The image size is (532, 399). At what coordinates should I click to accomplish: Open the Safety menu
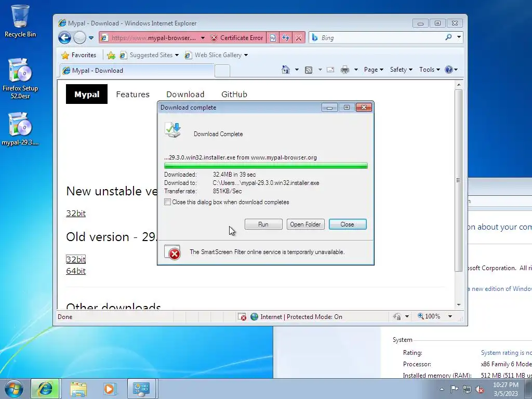click(401, 70)
